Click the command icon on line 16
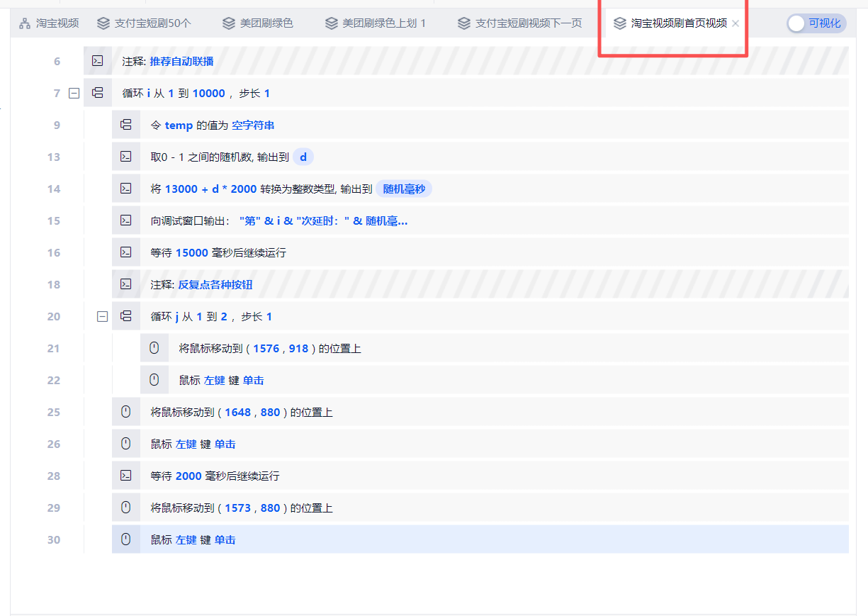Screen dimensions: 868x616 pyautogui.click(x=126, y=252)
